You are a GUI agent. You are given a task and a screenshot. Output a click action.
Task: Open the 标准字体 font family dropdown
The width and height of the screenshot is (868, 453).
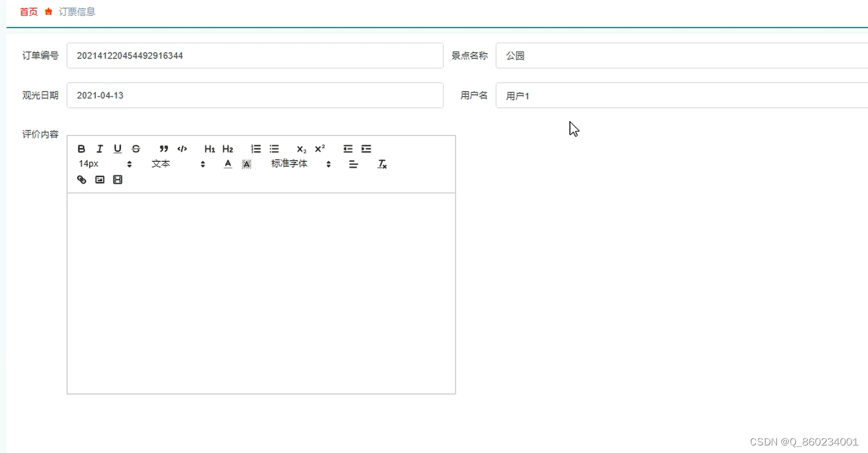pos(301,164)
